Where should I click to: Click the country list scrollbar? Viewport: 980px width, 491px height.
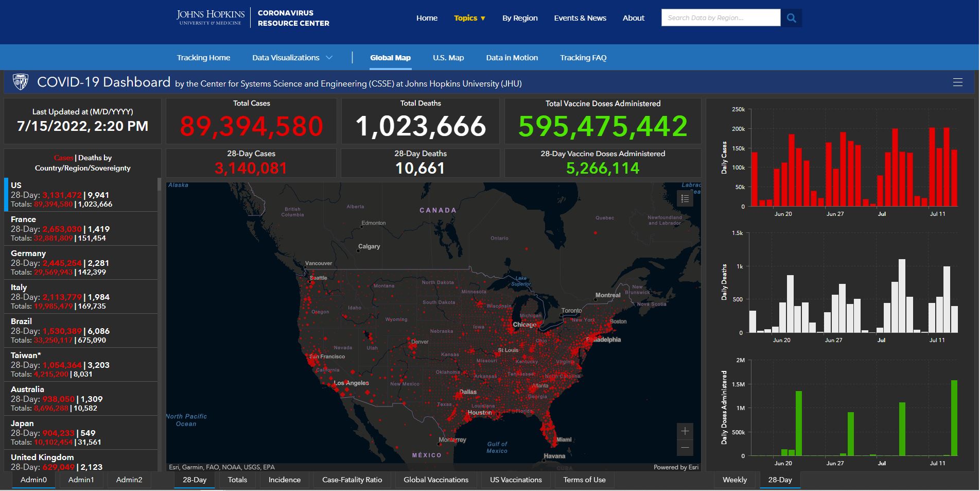point(159,258)
